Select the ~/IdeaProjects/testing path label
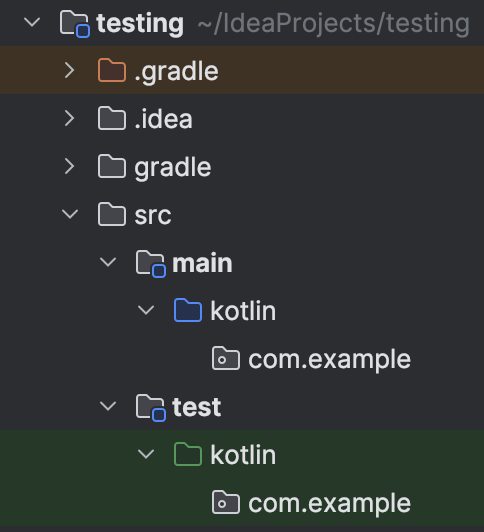 click(x=333, y=24)
